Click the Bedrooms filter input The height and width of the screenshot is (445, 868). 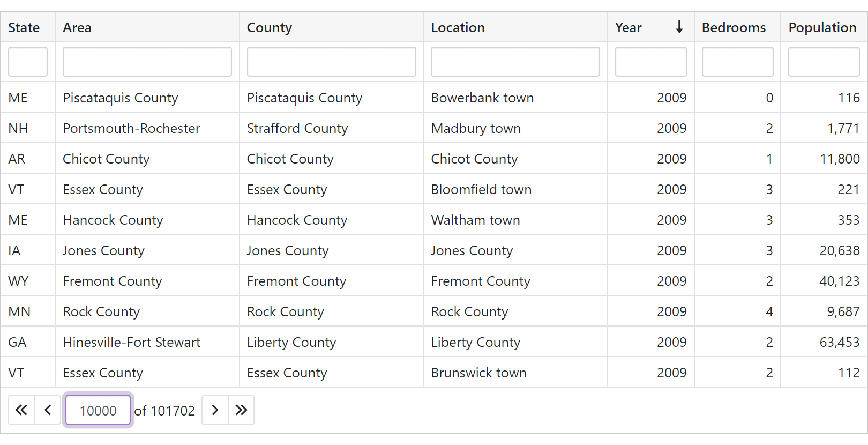[737, 62]
